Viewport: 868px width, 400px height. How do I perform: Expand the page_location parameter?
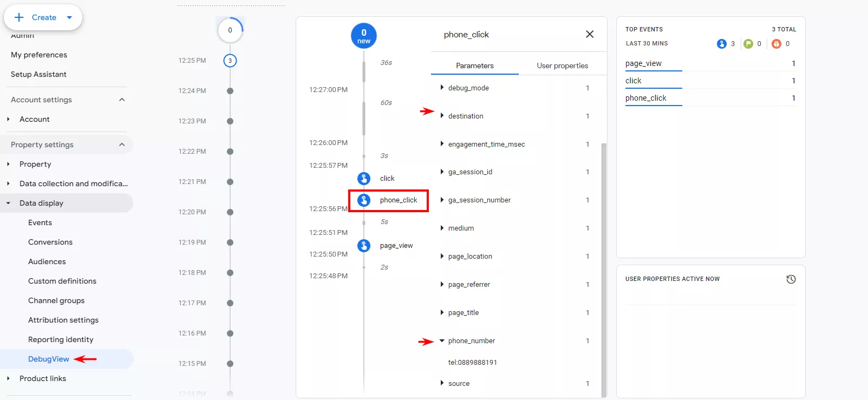(x=442, y=256)
